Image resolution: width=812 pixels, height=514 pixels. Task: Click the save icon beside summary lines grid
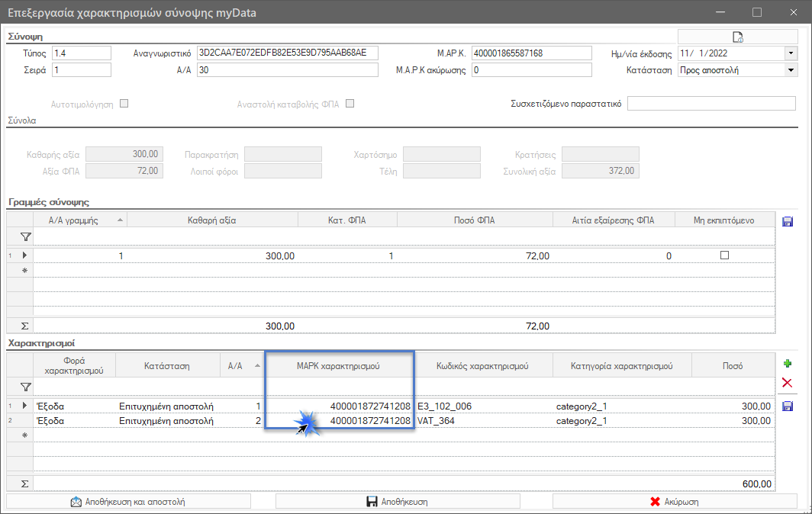[x=787, y=222]
